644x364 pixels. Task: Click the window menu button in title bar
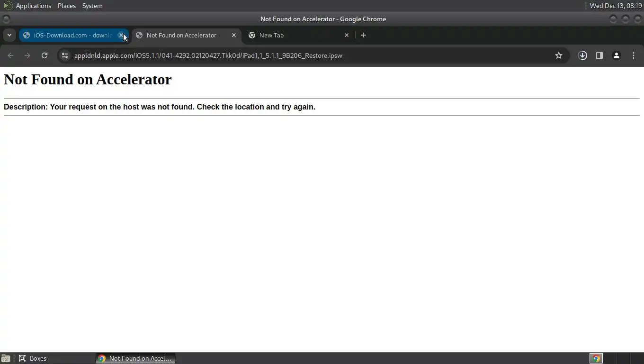coord(6,19)
